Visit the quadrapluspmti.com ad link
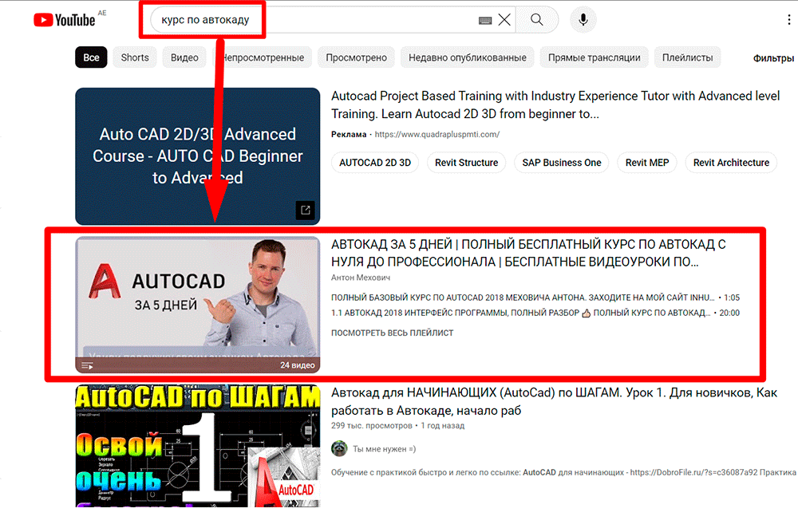The width and height of the screenshot is (798, 532). click(x=437, y=134)
